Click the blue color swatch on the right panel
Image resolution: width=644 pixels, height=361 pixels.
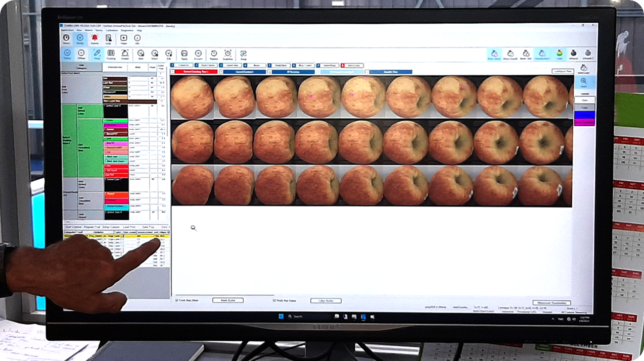coord(584,115)
